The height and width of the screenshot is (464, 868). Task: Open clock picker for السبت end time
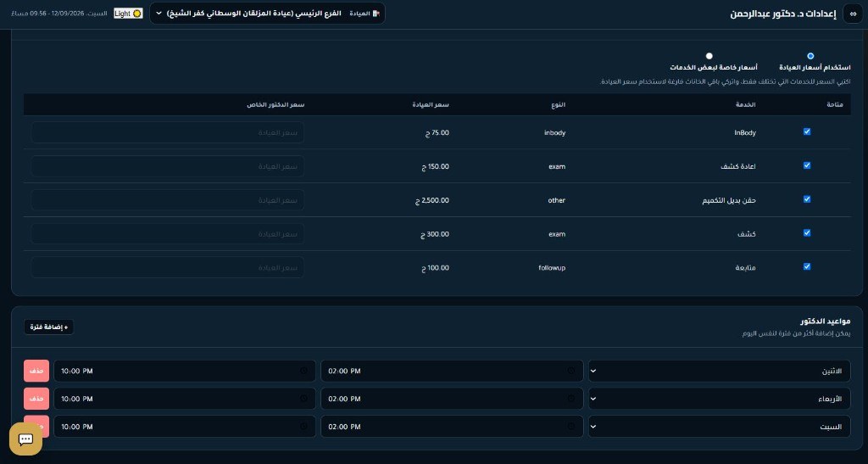coord(303,427)
